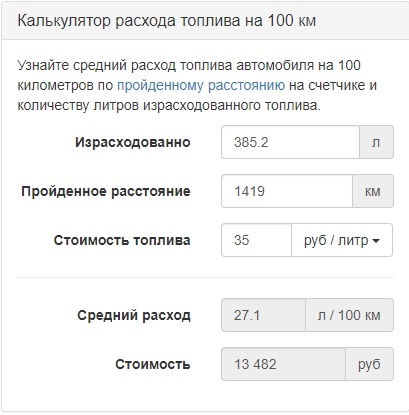
Task: Focus the Пройденное расстояние field showing 1419
Action: click(287, 191)
